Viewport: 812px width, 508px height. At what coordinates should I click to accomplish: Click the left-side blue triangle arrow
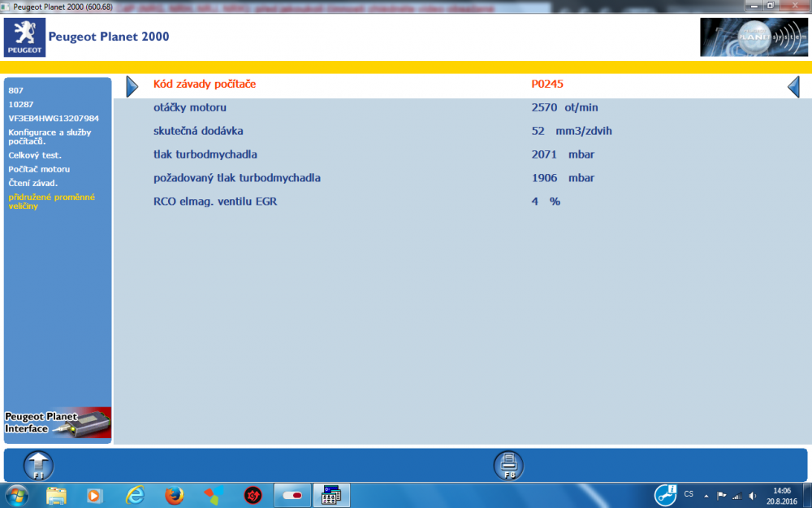[132, 87]
